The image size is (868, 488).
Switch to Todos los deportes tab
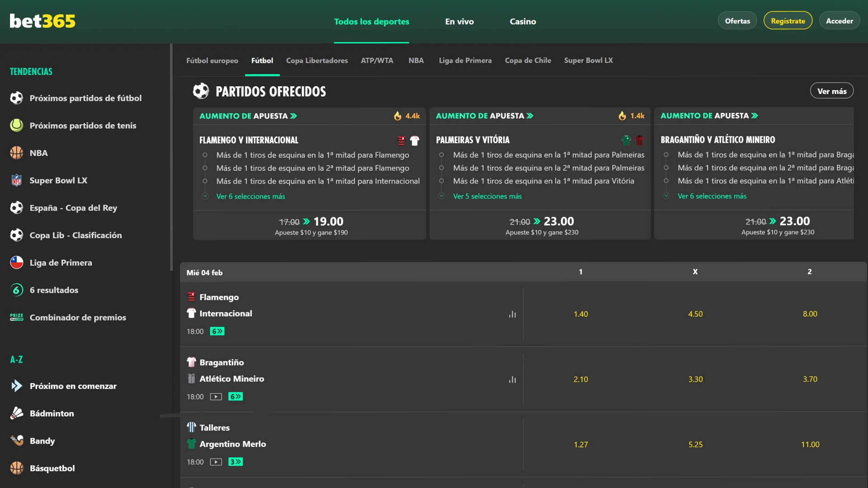pyautogui.click(x=371, y=22)
